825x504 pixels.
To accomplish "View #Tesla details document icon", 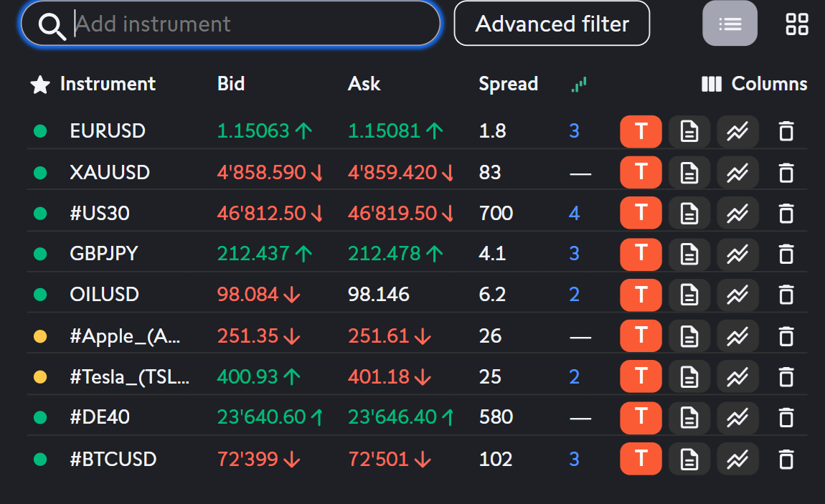I will coord(689,377).
